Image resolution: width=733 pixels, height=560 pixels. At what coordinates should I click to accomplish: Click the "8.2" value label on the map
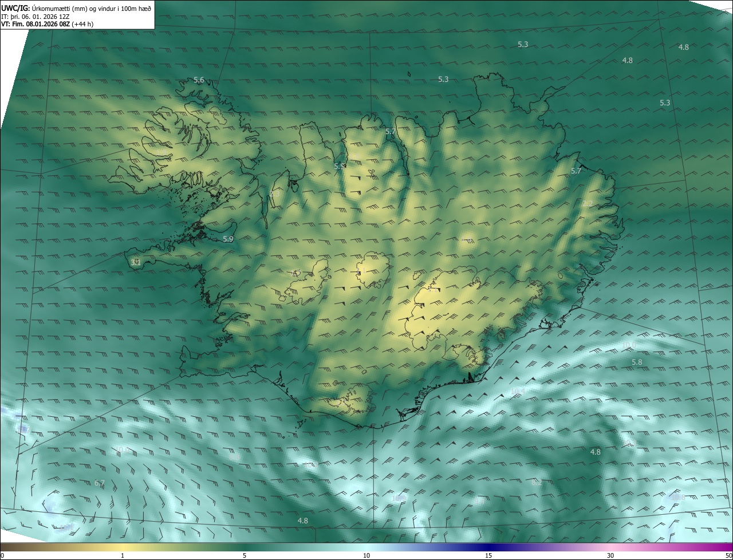click(x=537, y=483)
